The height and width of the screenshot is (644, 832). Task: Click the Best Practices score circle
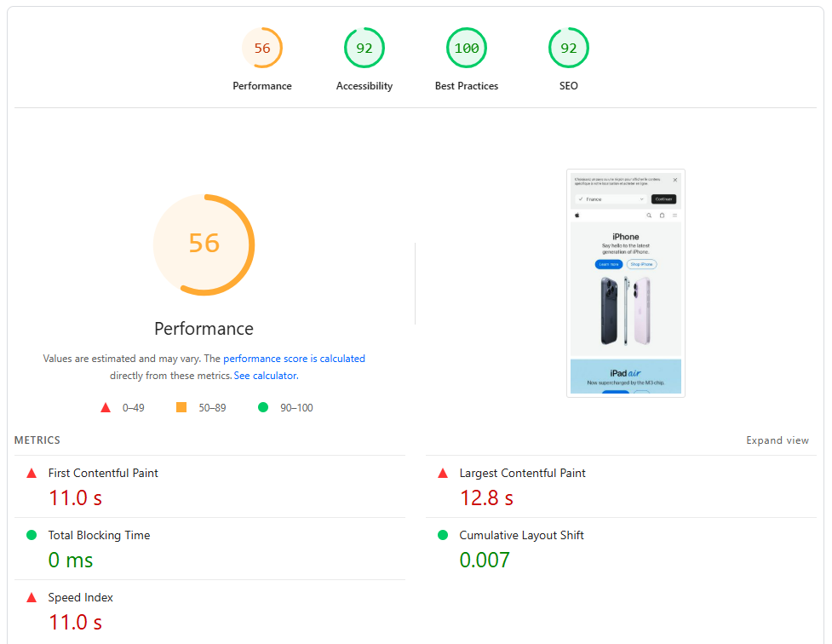pyautogui.click(x=467, y=48)
